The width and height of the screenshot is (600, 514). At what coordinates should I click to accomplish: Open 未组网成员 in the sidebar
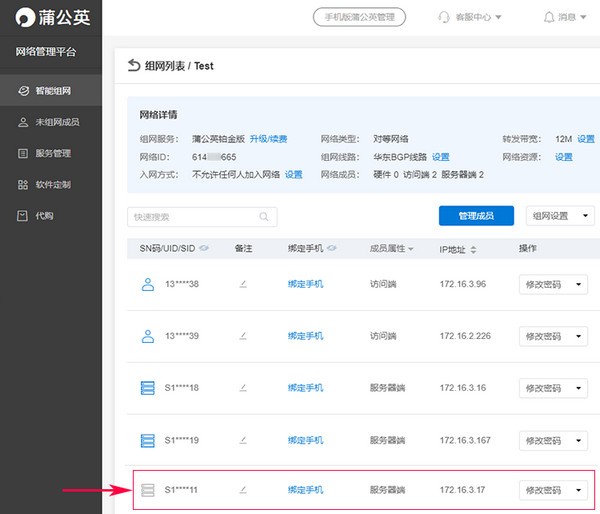[x=52, y=123]
